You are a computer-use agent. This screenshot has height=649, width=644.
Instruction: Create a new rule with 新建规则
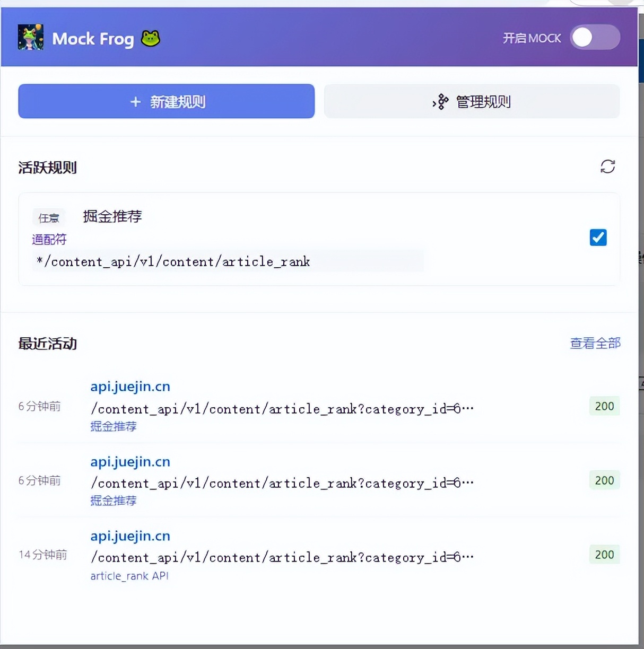167,101
